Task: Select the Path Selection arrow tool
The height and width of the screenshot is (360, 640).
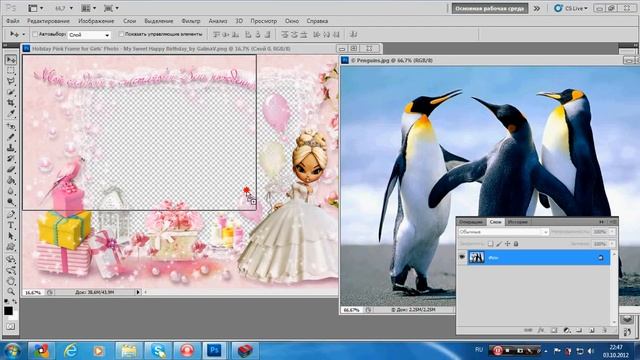Action: (x=11, y=236)
